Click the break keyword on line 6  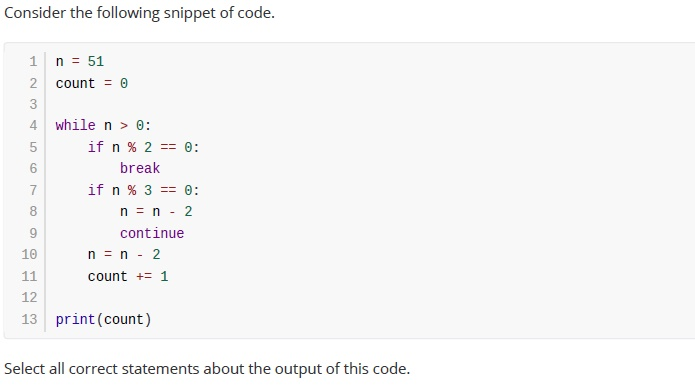point(140,168)
